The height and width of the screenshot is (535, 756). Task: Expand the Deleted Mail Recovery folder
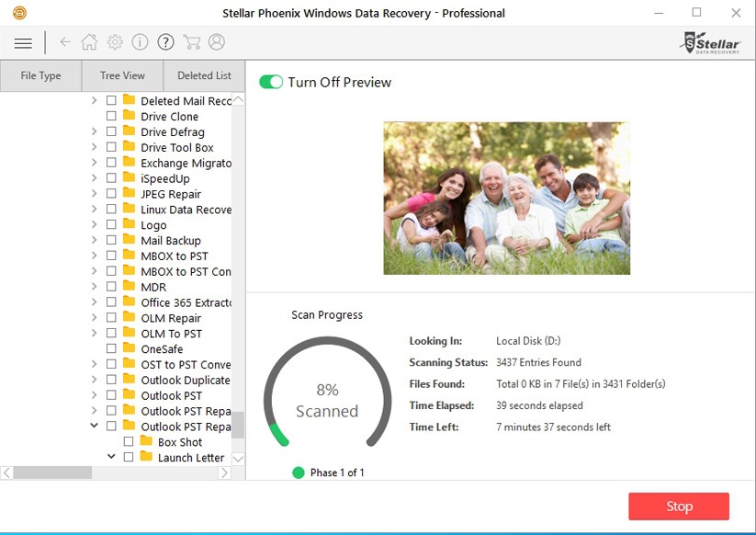[94, 100]
